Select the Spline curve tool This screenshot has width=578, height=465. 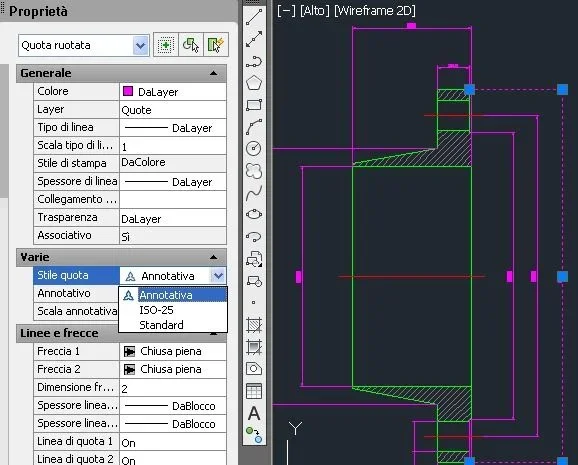click(254, 192)
